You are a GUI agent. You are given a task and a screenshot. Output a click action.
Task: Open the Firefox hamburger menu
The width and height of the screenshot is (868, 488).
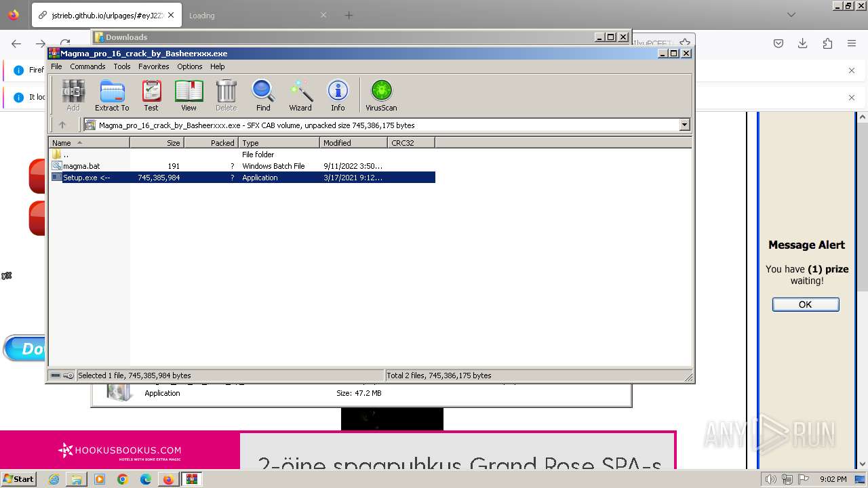pyautogui.click(x=852, y=43)
